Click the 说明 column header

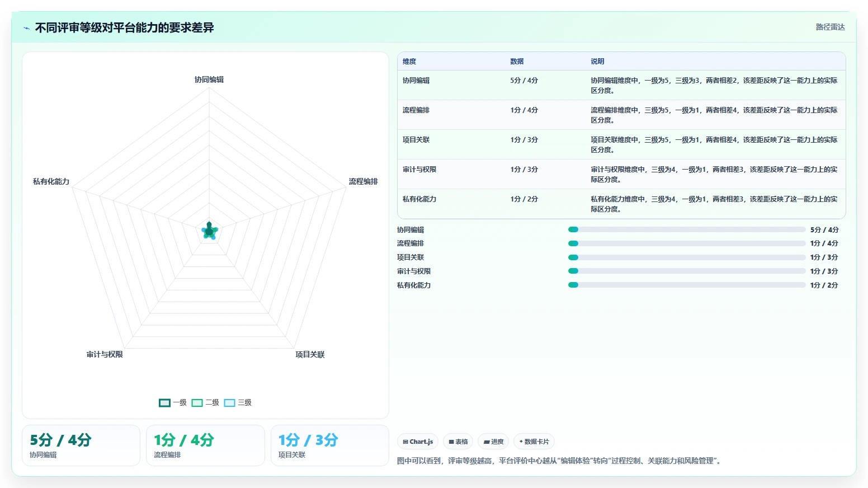(597, 62)
